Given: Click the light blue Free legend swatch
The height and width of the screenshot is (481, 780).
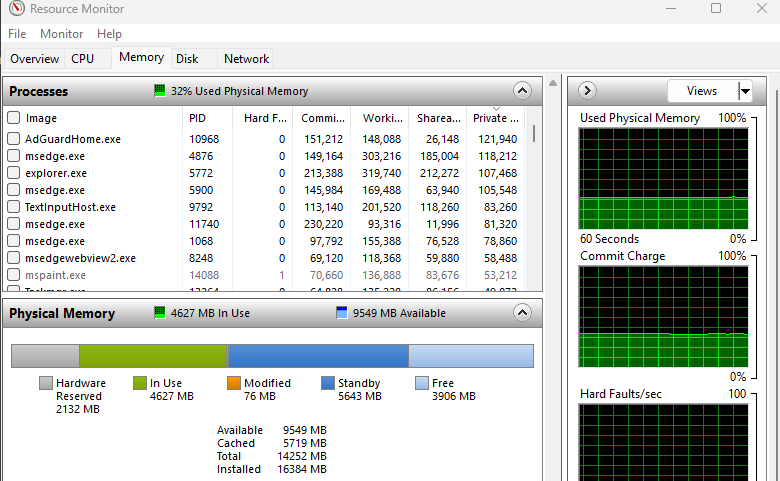Looking at the screenshot, I should [422, 383].
